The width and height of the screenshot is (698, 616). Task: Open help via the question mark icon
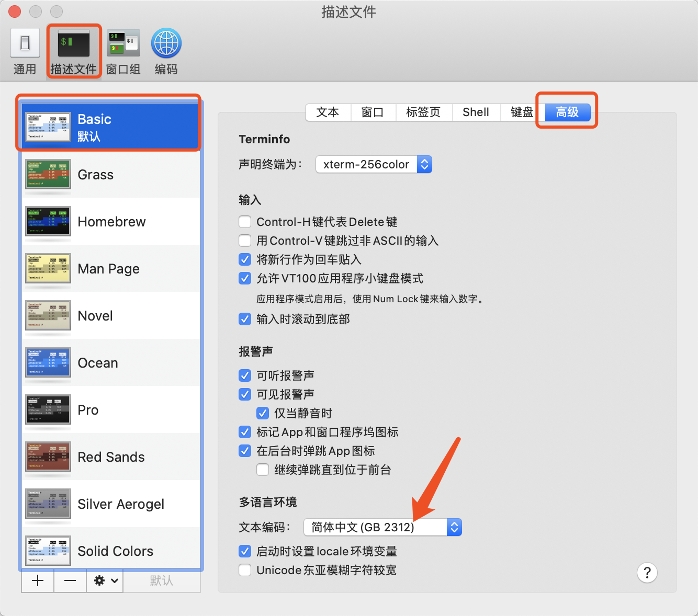[647, 573]
